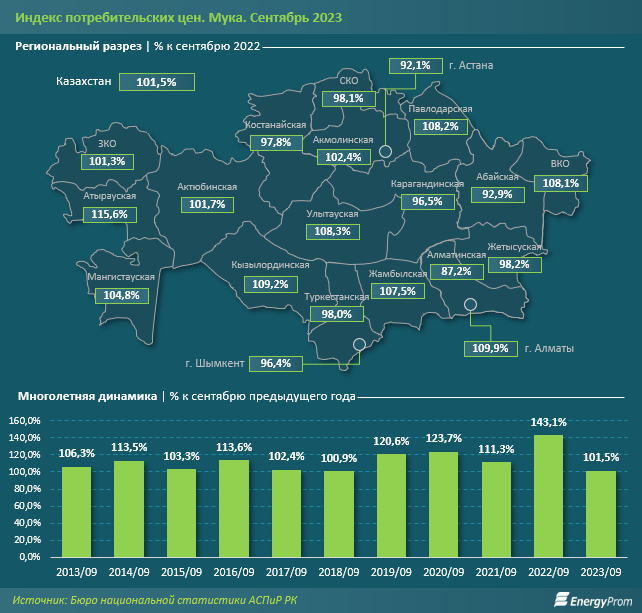Viewport: 642px width, 613px height.
Task: Click the source text Бюро национальной статистики
Action: pyautogui.click(x=158, y=600)
